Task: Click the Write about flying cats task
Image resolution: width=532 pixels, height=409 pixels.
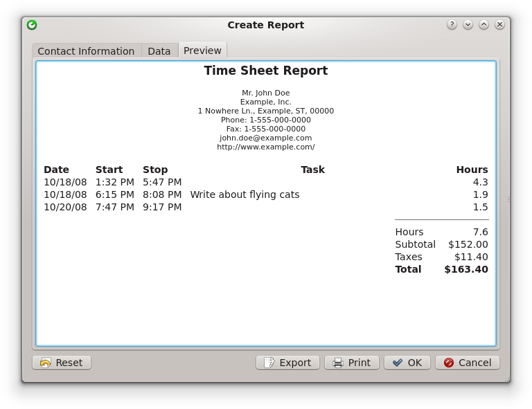Action: coord(245,195)
